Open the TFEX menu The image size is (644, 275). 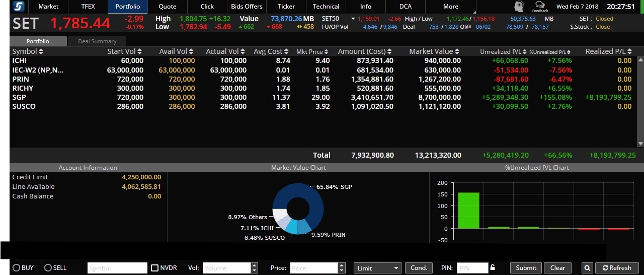[x=88, y=7]
